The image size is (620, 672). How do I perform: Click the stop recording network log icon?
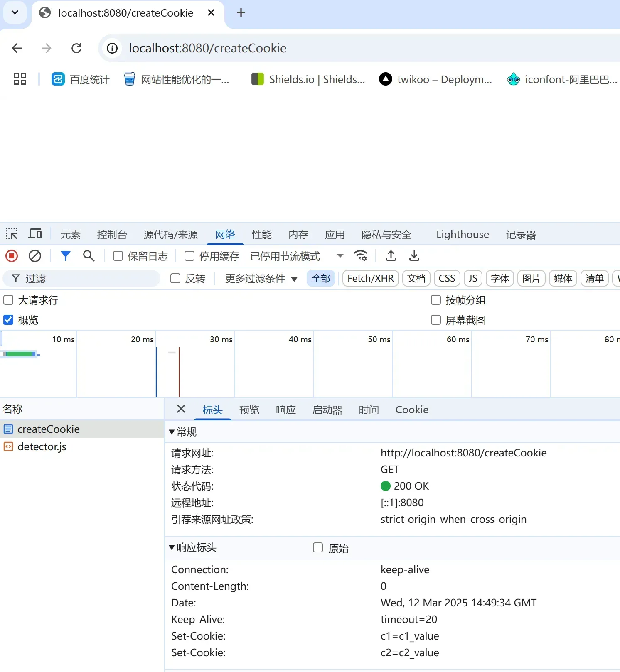[x=12, y=256]
